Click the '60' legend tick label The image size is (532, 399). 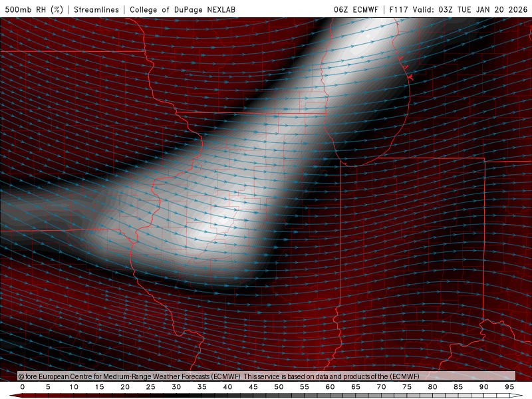330,387
